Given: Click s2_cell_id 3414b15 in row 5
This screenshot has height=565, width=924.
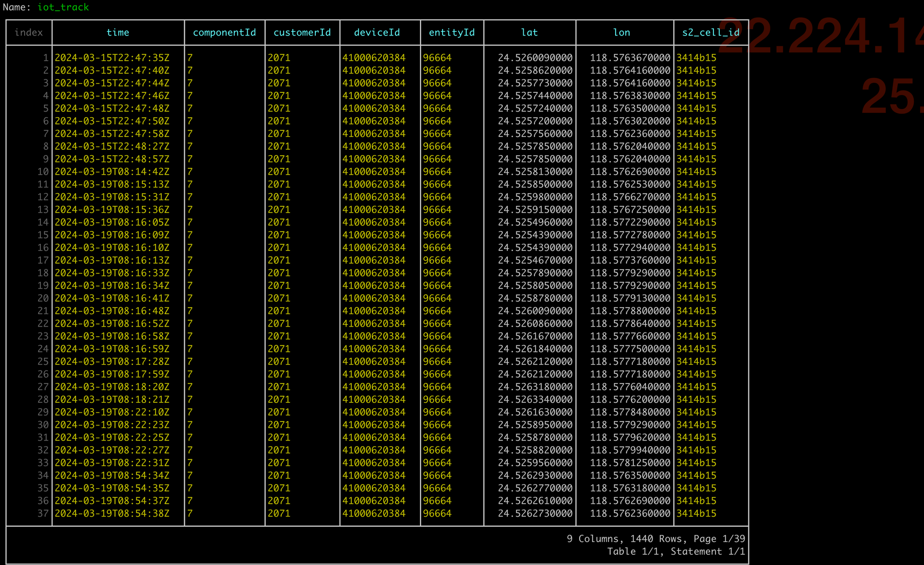Looking at the screenshot, I should pyautogui.click(x=696, y=108).
